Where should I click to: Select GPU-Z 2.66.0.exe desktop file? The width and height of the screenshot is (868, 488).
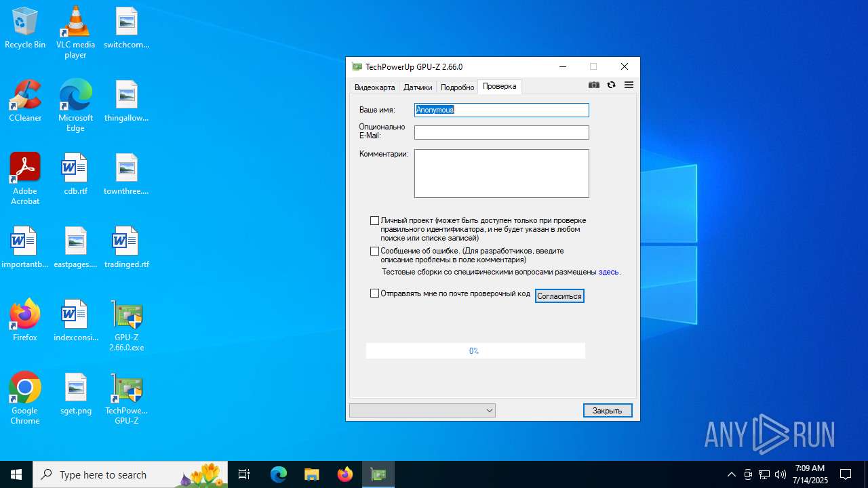coord(127,325)
